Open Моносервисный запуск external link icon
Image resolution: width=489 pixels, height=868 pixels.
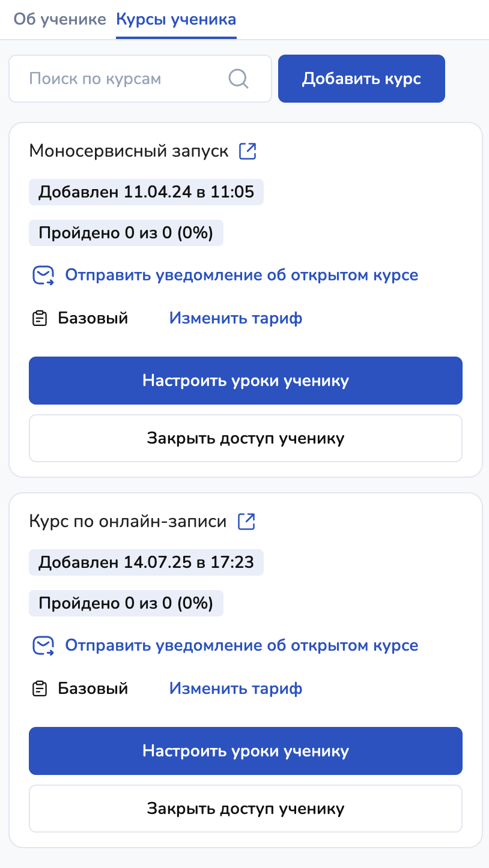[248, 151]
